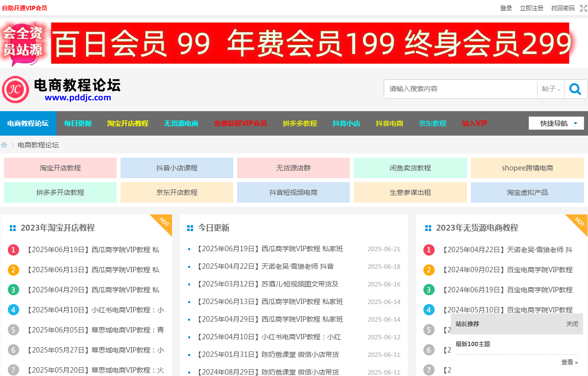
Task: Open the 闲鱼卖货教程 category button
Action: pyautogui.click(x=410, y=168)
